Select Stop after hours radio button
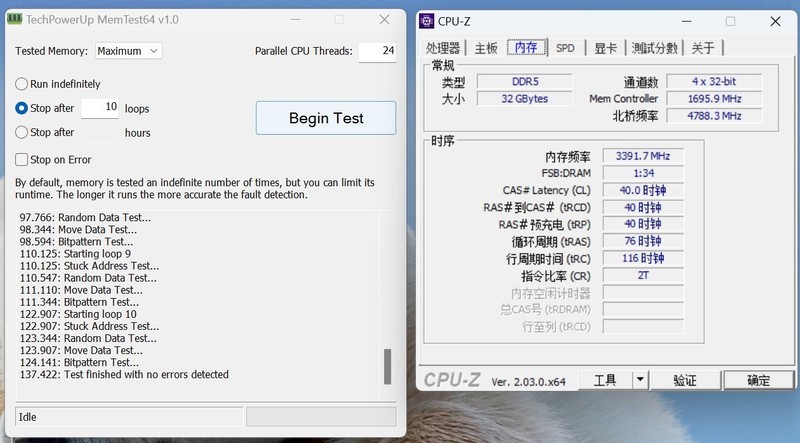Screen dimensions: 800x443 21,133
